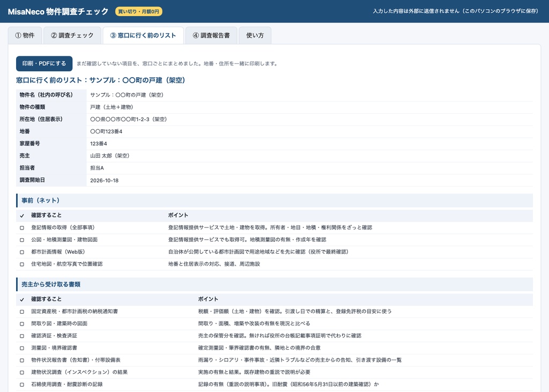Click the 窓口に行く前のリスト page heading
The image size is (549, 392).
point(100,80)
